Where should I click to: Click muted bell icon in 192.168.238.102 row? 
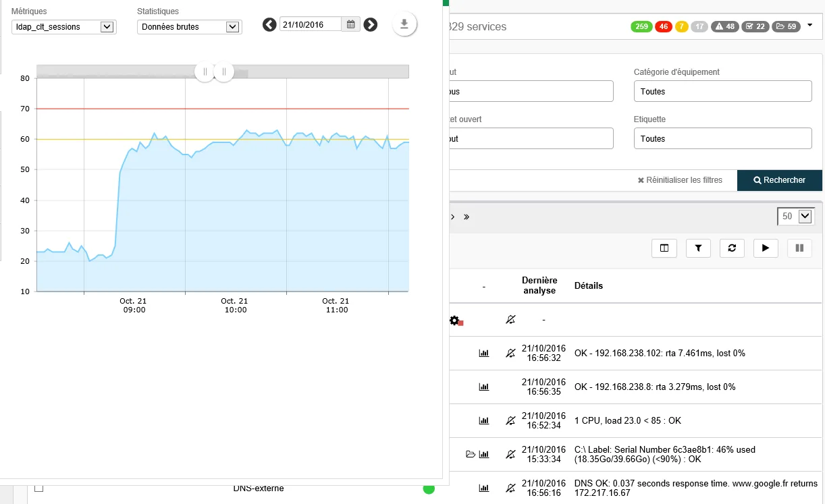511,353
